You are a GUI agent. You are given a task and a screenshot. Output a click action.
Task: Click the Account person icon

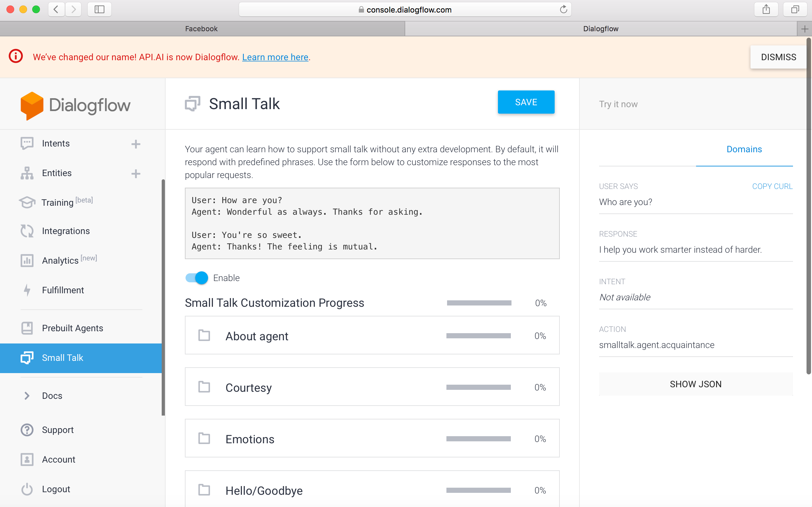point(27,459)
